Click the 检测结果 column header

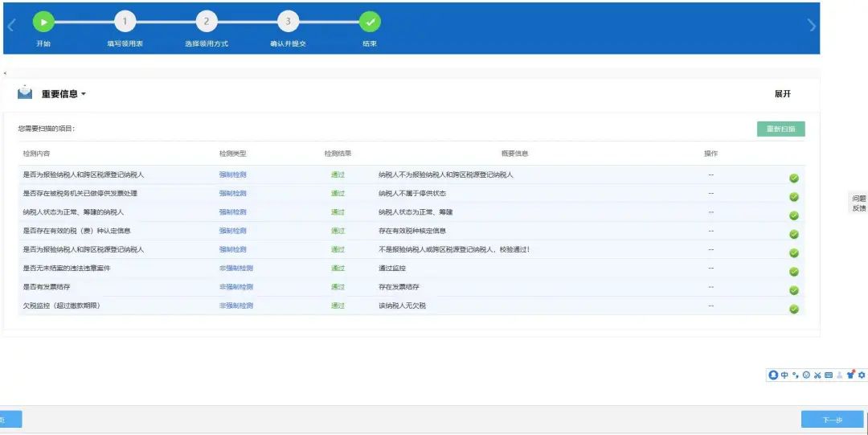[338, 154]
